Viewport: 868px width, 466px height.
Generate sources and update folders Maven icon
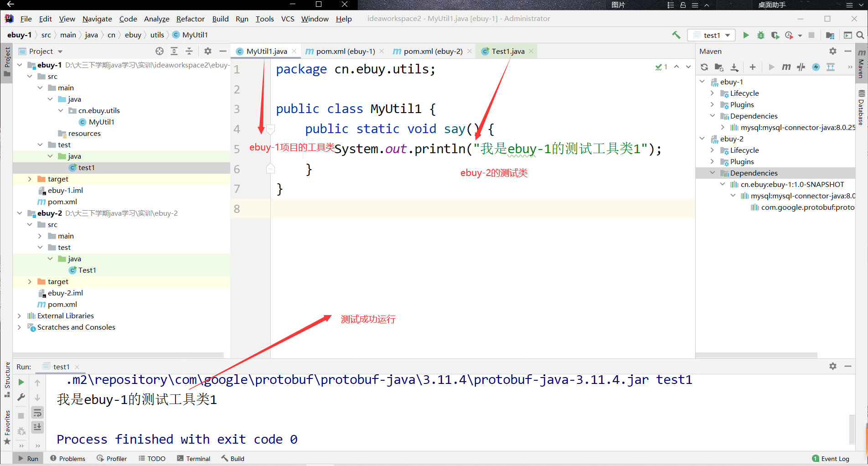tap(719, 67)
